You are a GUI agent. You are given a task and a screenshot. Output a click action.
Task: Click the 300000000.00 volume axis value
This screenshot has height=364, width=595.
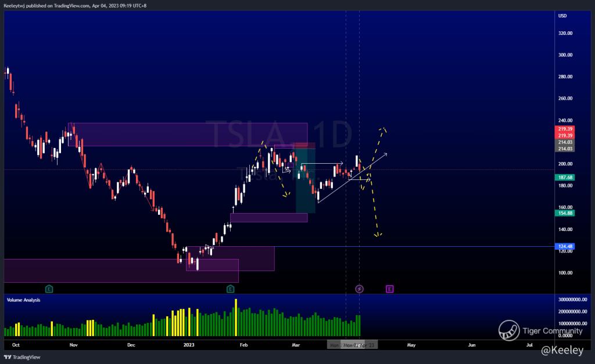point(572,300)
